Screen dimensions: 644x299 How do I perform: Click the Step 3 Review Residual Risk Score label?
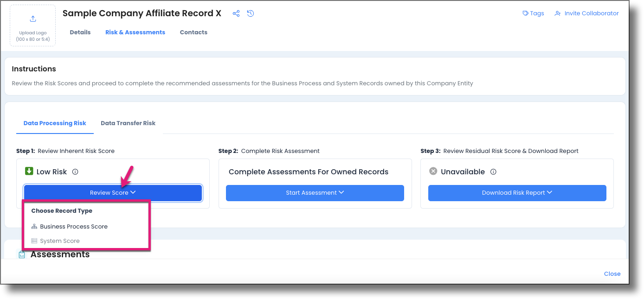click(499, 151)
